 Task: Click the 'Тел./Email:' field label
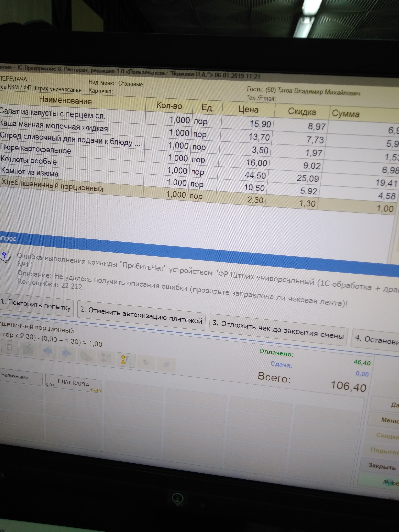[x=261, y=98]
